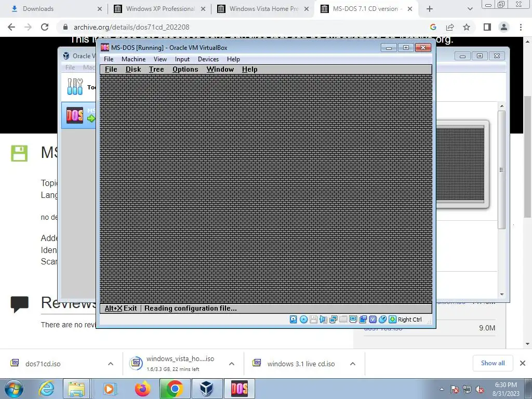The width and height of the screenshot is (532, 399).
Task: Click Alt+X Exit in DOS status bar
Action: coord(121,309)
